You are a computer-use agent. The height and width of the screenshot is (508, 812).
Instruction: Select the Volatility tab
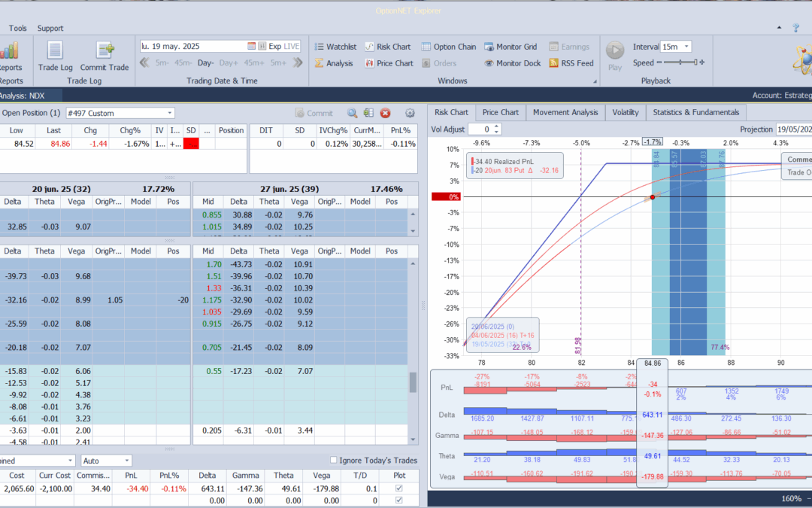(x=625, y=111)
